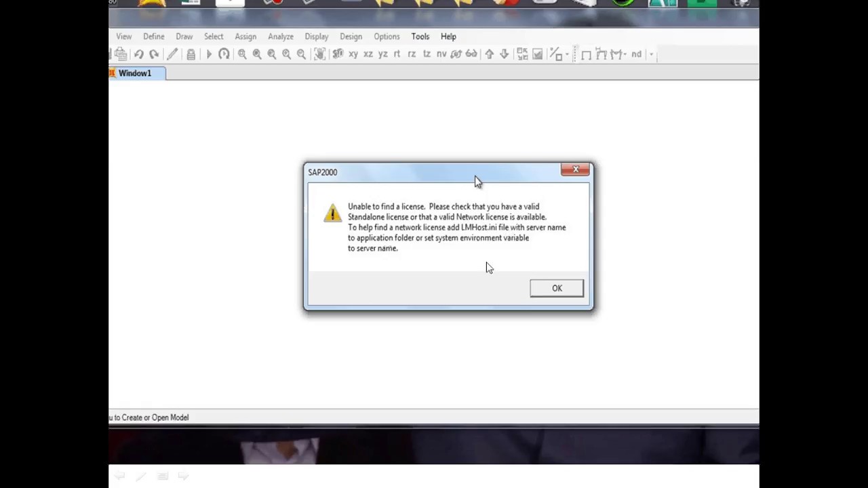This screenshot has height=488, width=868.
Task: Select the Window1 tab
Action: (136, 73)
